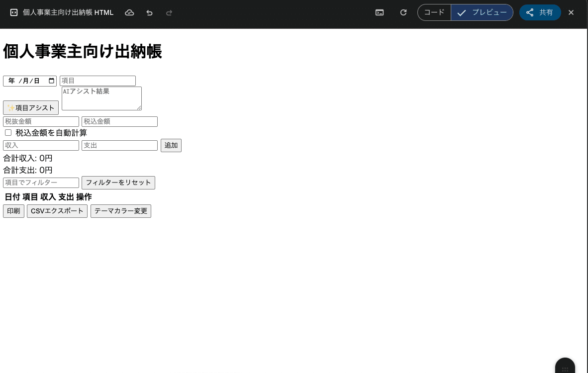Screen dimensions: 588x373
Task: Click the CSVエクスポート button
Action: coord(57,211)
